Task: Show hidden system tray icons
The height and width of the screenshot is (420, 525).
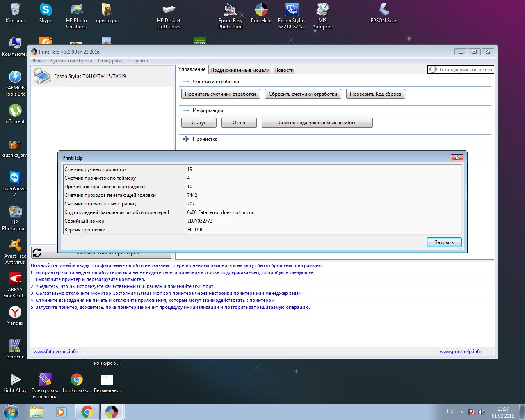Action: click(461, 412)
